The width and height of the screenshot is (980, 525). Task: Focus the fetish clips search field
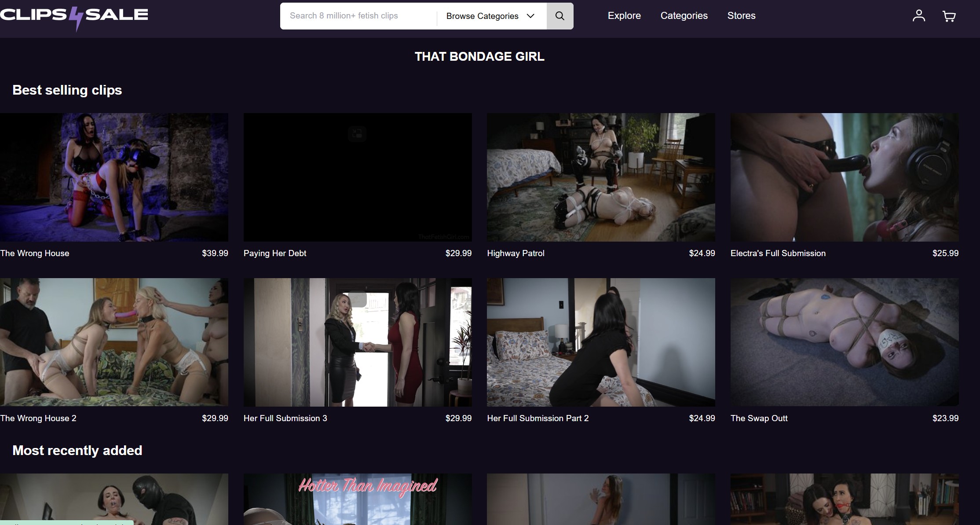358,16
